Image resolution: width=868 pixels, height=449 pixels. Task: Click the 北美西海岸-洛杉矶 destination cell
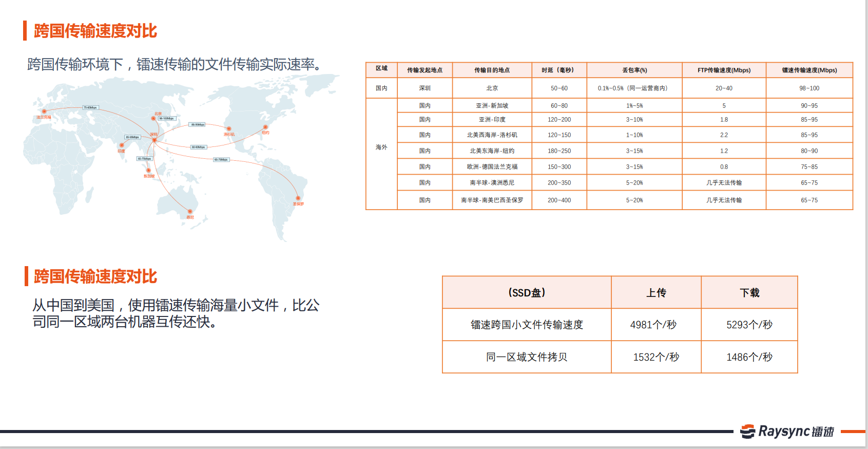[x=492, y=135]
